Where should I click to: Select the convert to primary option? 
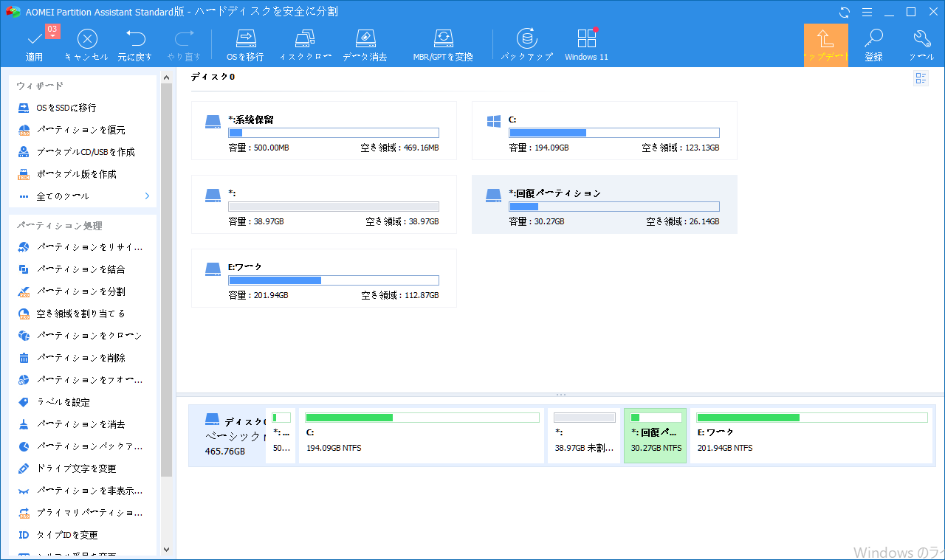click(x=82, y=513)
